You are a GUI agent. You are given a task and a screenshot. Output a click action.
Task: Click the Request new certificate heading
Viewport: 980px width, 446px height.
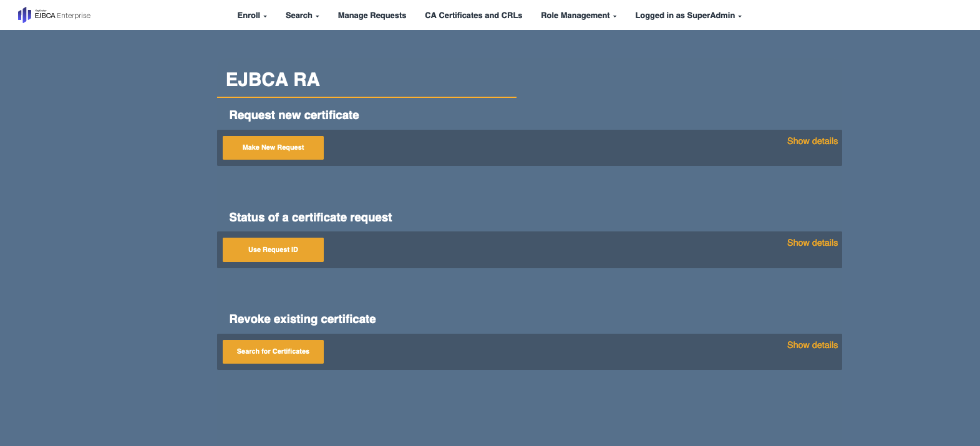294,115
